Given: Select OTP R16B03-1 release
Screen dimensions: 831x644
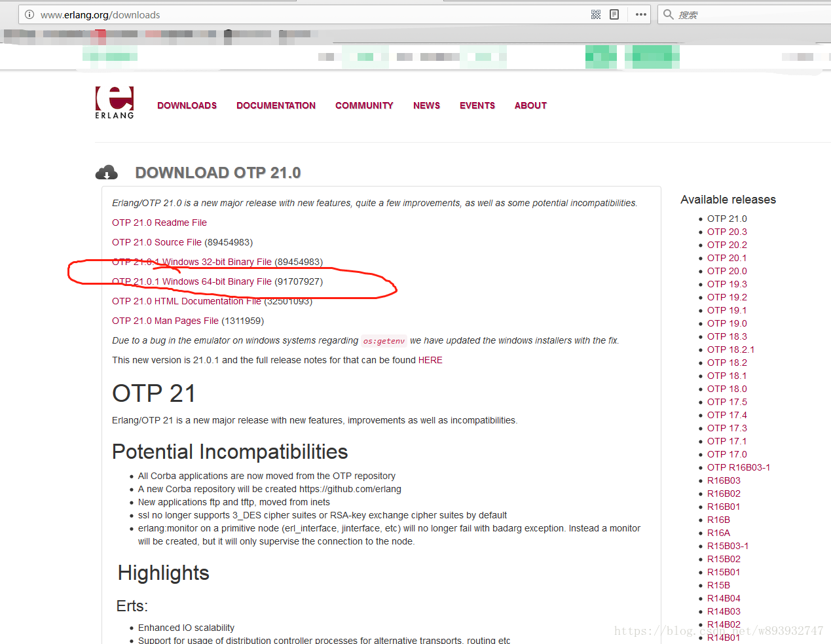Looking at the screenshot, I should [x=739, y=467].
